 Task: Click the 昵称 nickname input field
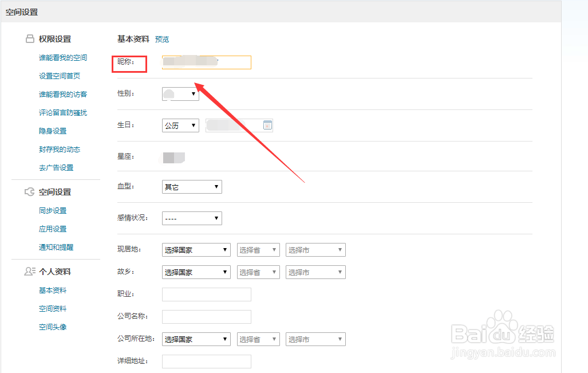(x=206, y=62)
